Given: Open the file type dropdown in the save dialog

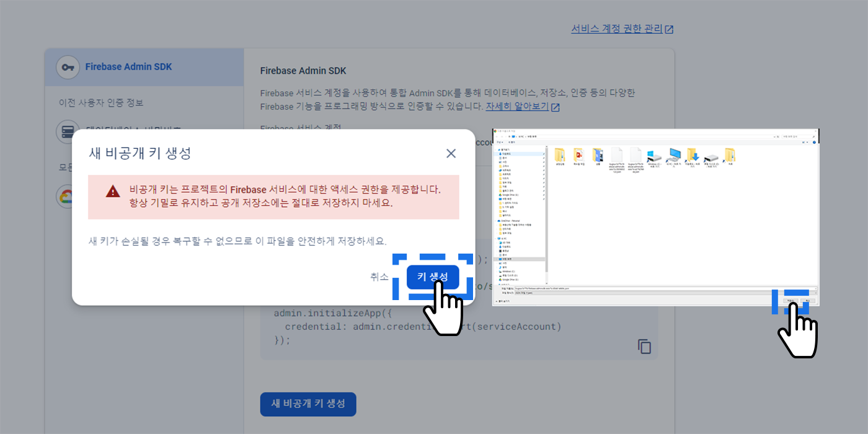Looking at the screenshot, I should [665, 293].
